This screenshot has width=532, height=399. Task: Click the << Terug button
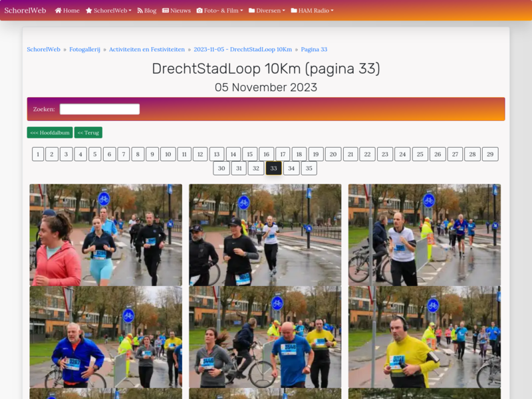(88, 132)
